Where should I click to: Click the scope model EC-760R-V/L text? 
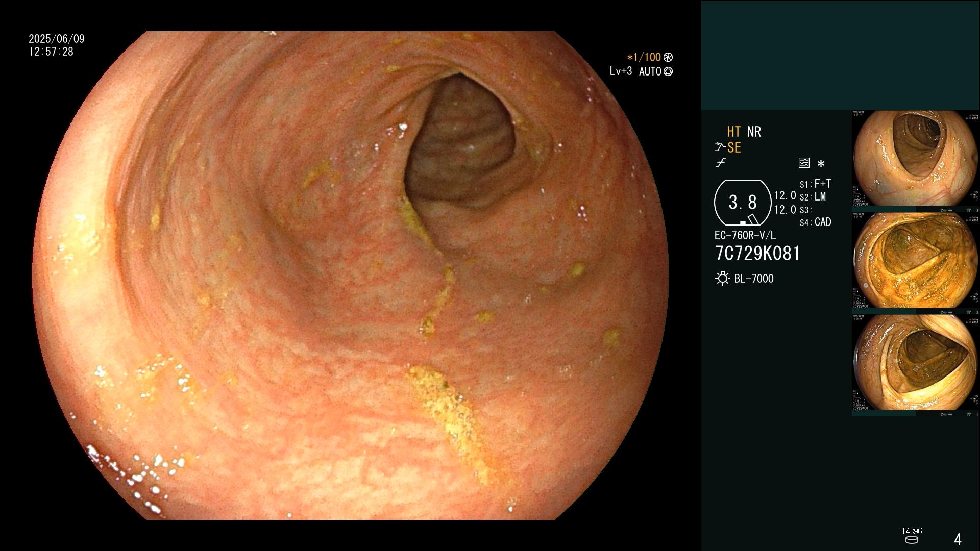pos(745,235)
